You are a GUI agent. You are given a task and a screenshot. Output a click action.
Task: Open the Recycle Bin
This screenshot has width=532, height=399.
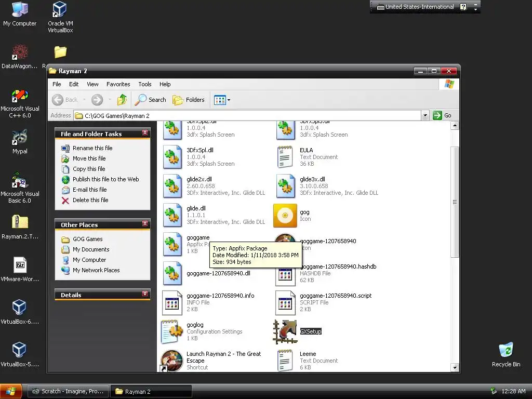pyautogui.click(x=506, y=354)
